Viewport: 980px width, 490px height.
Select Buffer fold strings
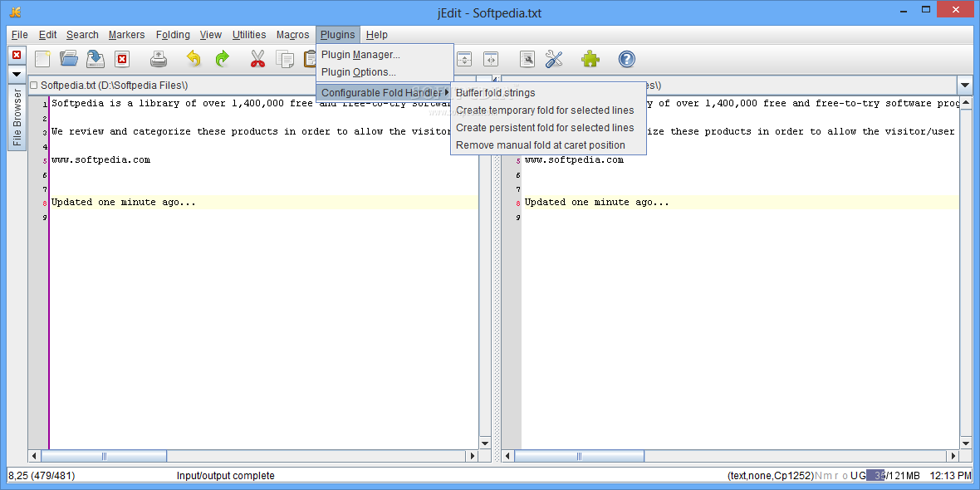tap(548, 93)
